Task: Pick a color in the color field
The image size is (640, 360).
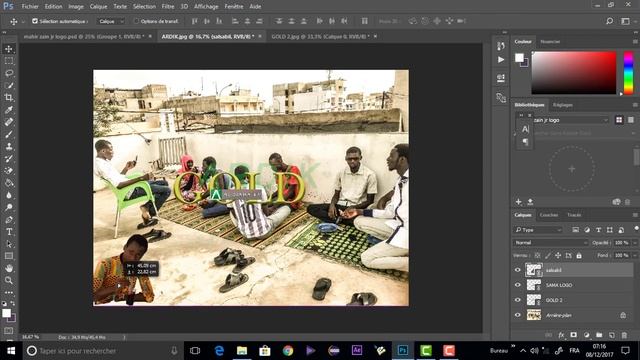Action: point(573,73)
